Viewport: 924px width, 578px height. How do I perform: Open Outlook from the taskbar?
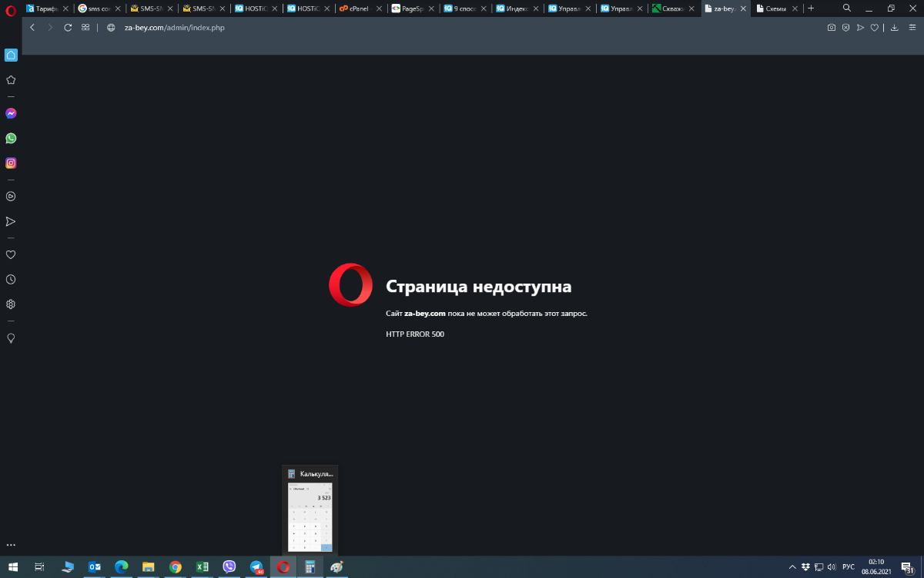[95, 566]
